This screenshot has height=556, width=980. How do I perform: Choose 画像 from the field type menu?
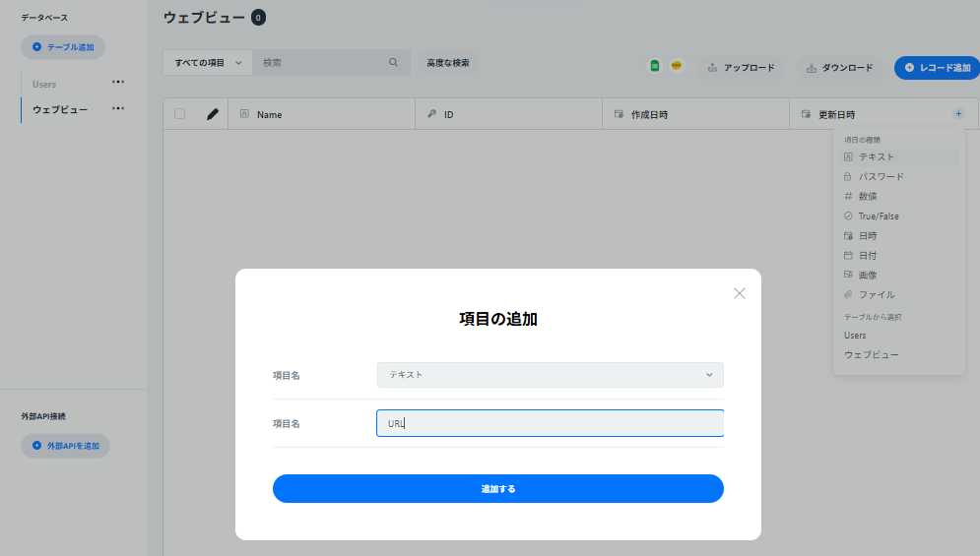coord(899,275)
